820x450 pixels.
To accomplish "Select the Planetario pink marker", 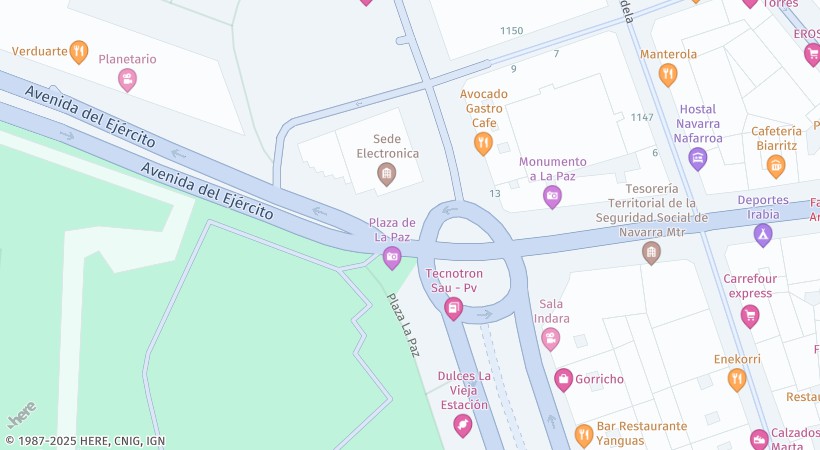I will pos(127,80).
